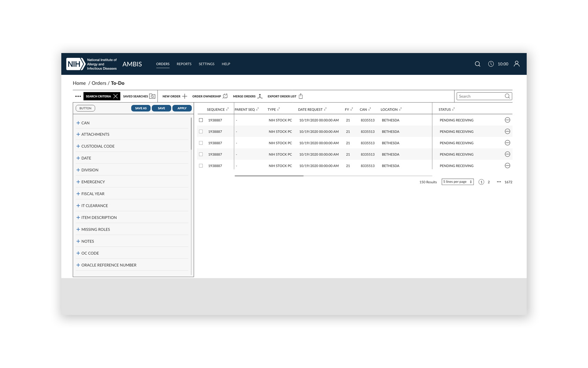Tick the last order row checkbox
The image size is (588, 368).
pyautogui.click(x=201, y=166)
